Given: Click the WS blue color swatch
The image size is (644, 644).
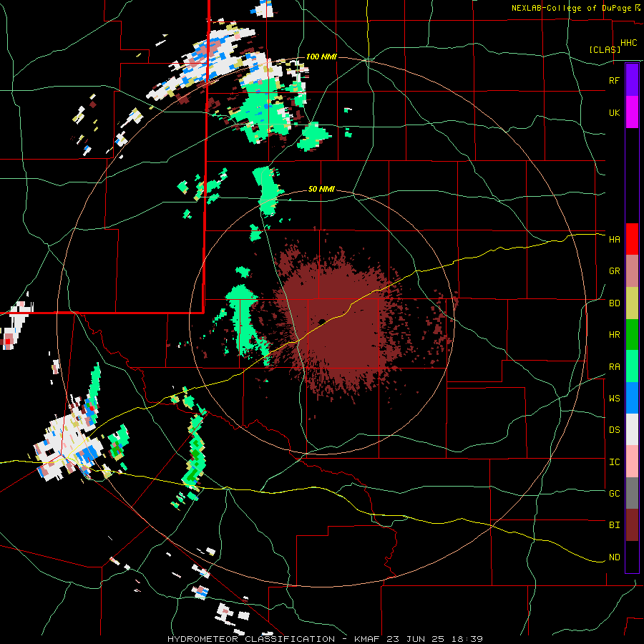Looking at the screenshot, I should pos(632,398).
